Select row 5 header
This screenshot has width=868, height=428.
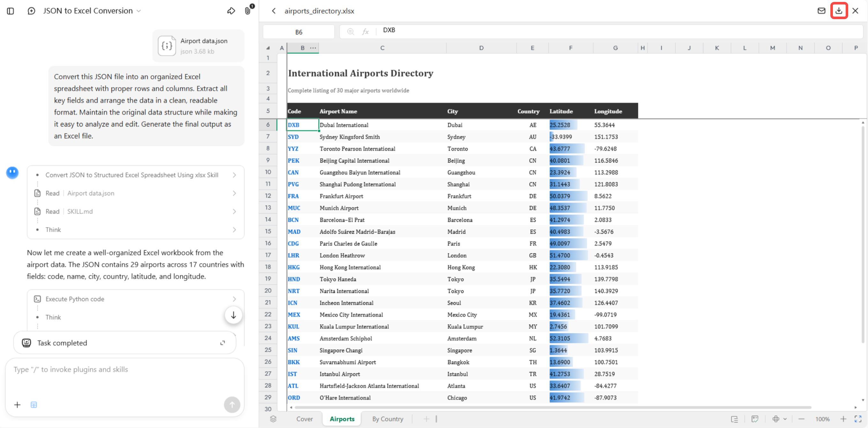pos(268,111)
